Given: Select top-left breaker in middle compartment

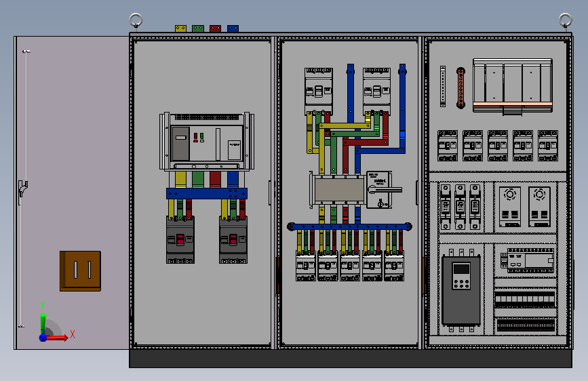Looking at the screenshot, I should point(319,91).
